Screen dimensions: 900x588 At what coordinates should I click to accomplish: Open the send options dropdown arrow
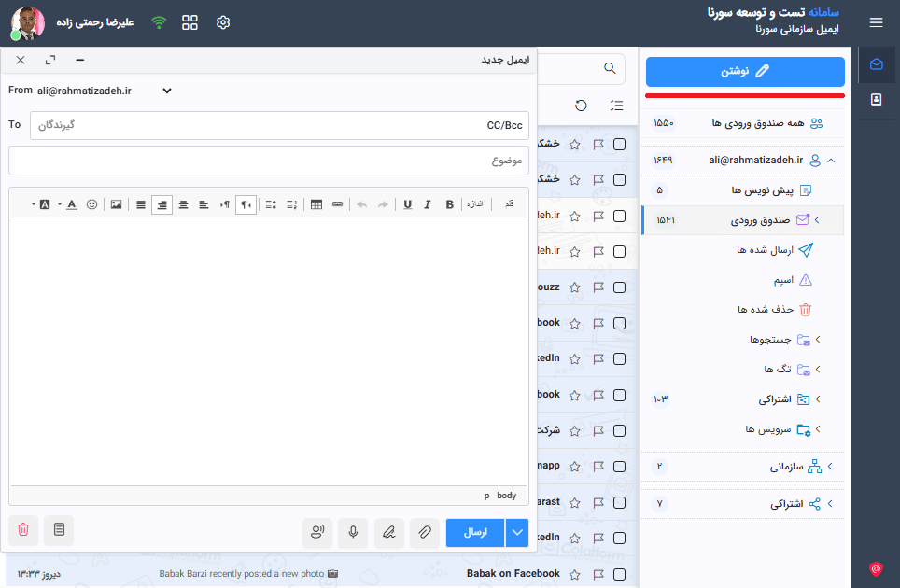[x=517, y=532]
